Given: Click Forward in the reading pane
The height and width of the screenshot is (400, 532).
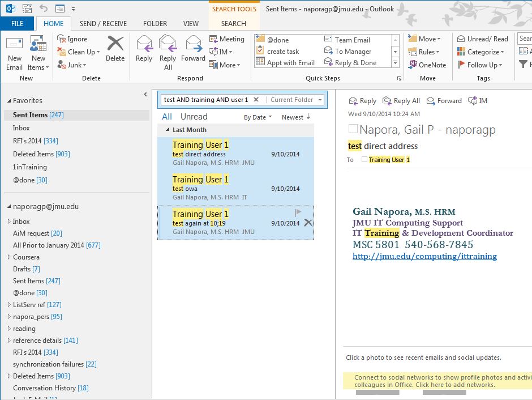Looking at the screenshot, I should pyautogui.click(x=444, y=101).
